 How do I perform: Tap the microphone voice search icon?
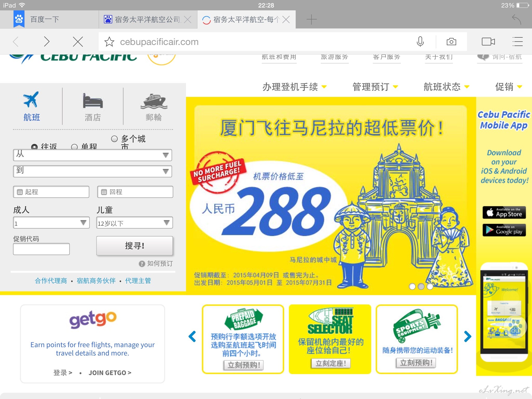point(420,42)
